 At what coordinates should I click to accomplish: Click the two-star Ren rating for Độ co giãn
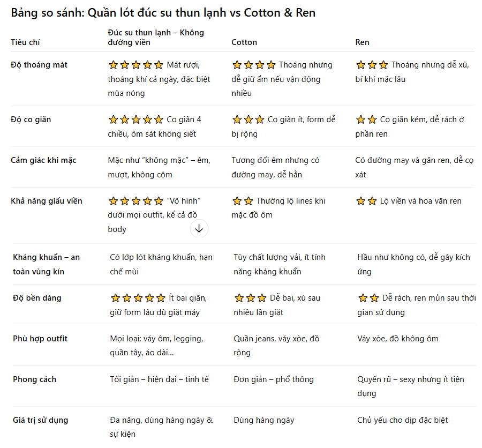(366, 120)
